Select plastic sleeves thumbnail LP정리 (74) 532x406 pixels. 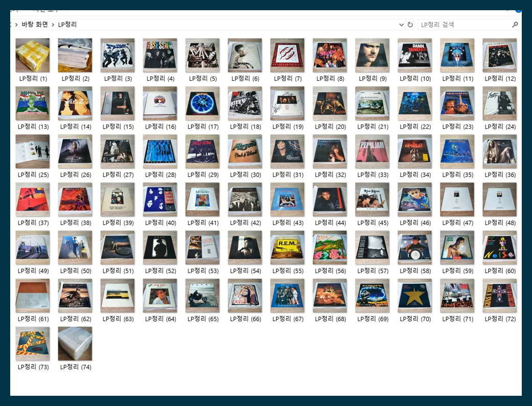pos(75,344)
